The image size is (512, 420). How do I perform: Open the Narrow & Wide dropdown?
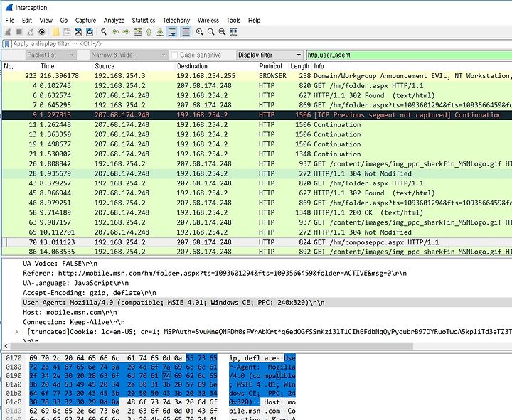pos(129,55)
